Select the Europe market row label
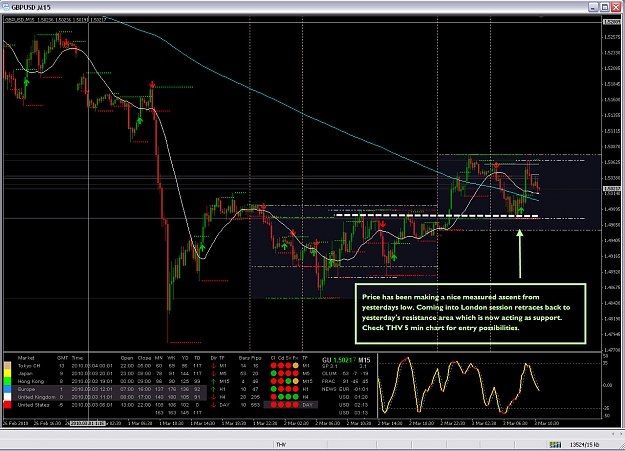Screen dimensions: 625x451 coord(26,389)
